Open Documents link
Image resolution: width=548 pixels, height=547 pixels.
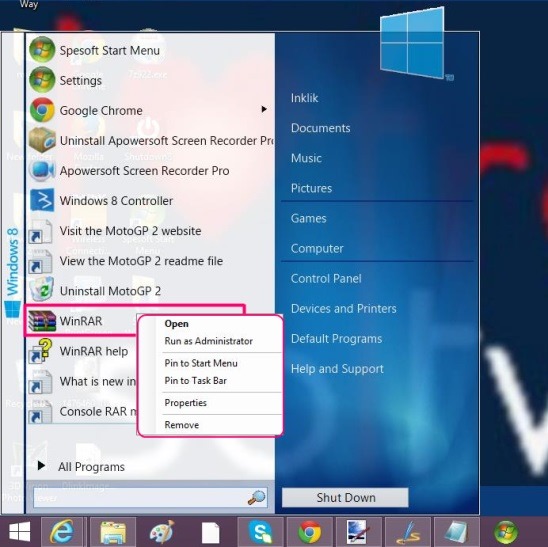(x=320, y=128)
